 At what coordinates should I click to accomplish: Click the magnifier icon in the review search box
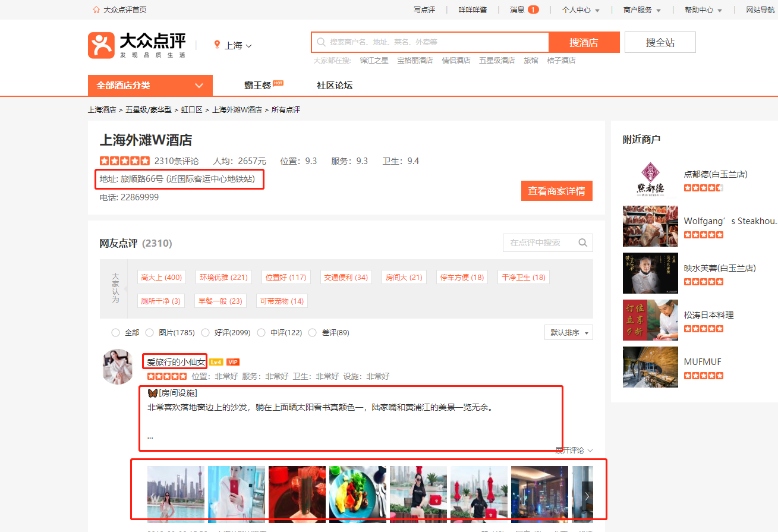click(582, 243)
